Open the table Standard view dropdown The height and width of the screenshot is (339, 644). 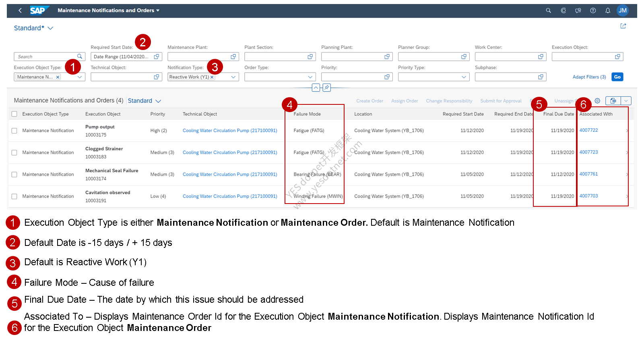158,101
